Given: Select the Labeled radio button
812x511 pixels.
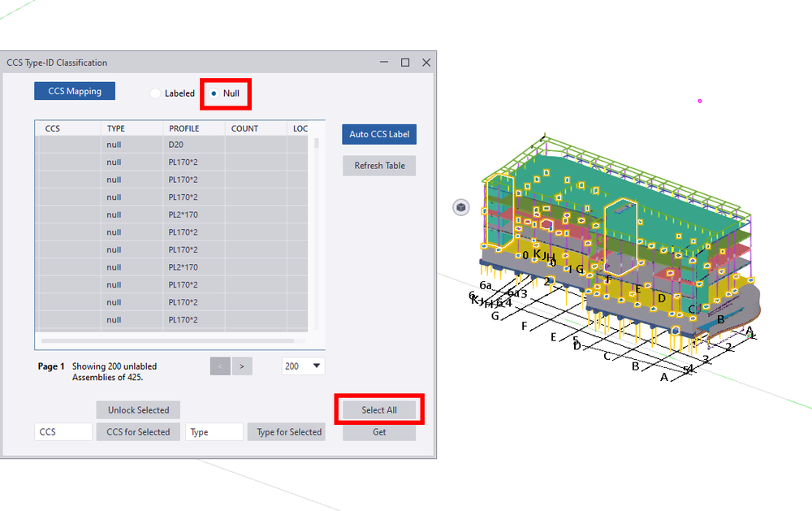Looking at the screenshot, I should 155,93.
